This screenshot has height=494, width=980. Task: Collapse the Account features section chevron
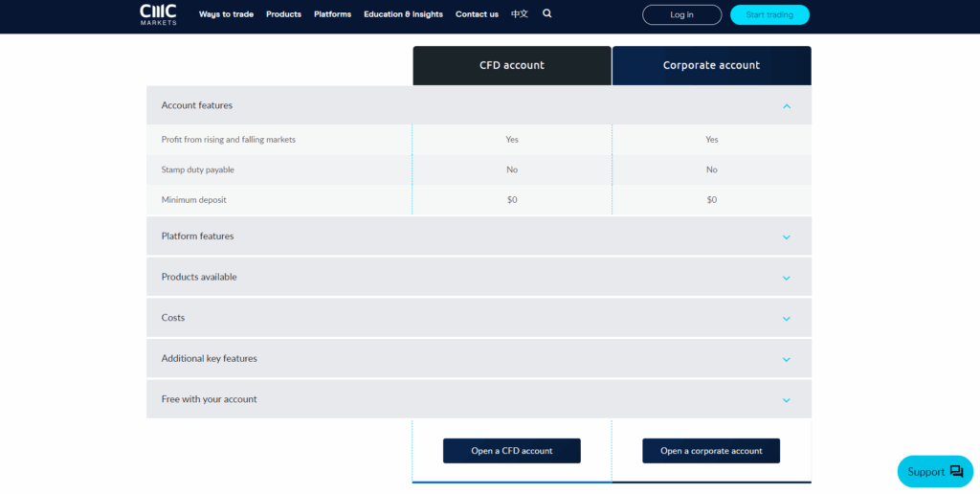tap(787, 106)
